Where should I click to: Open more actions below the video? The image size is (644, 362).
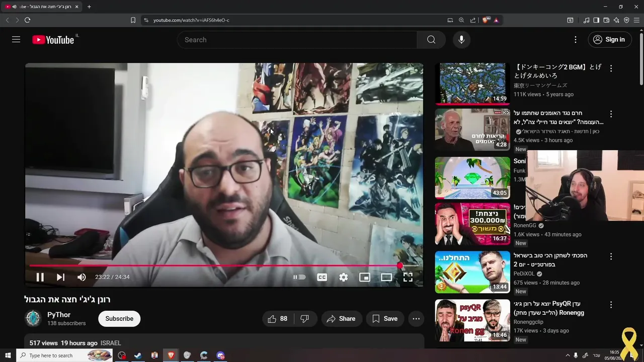pyautogui.click(x=416, y=319)
